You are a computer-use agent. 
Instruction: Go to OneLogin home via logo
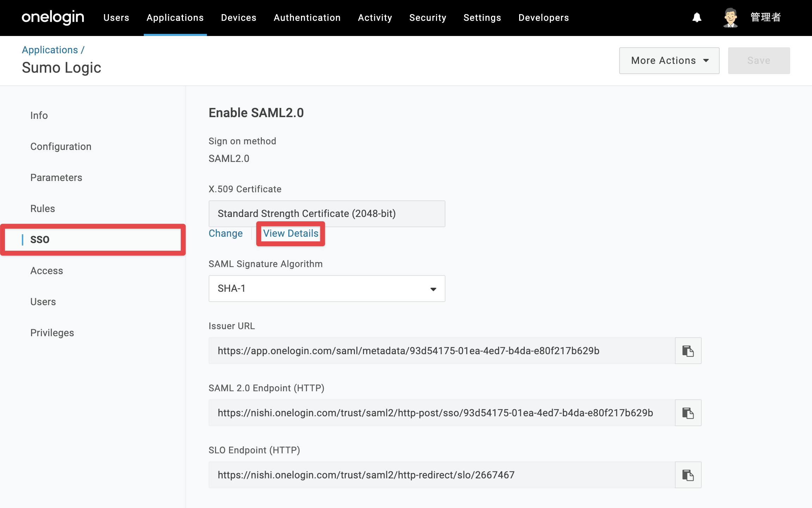(53, 17)
